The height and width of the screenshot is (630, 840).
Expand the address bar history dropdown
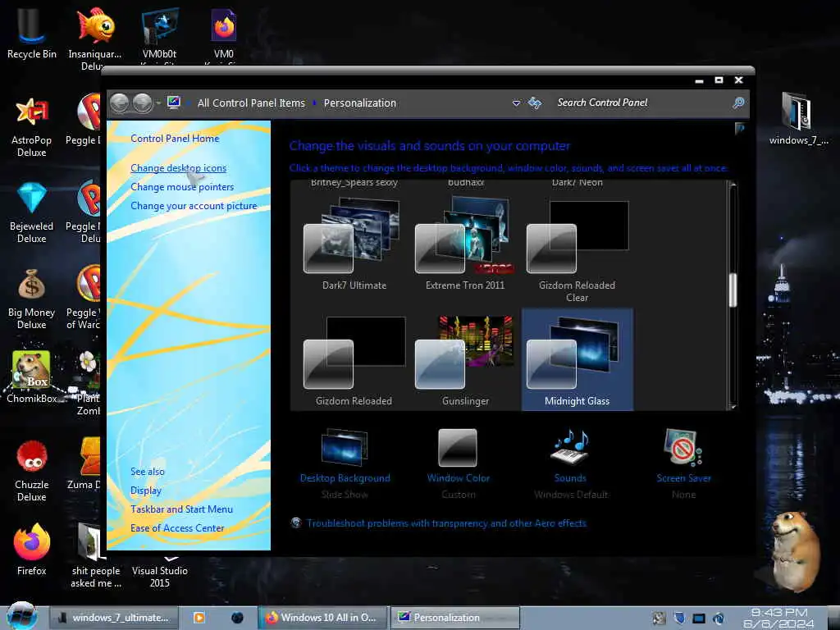516,103
